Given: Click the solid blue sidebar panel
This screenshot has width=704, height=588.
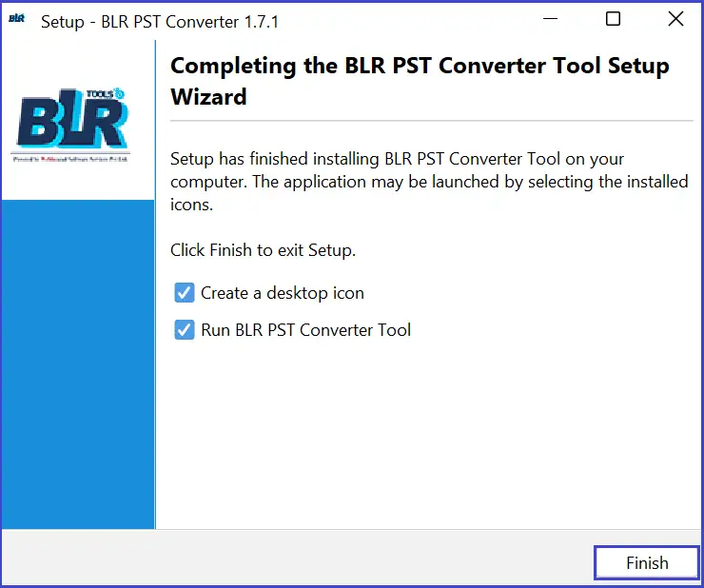Looking at the screenshot, I should (78, 363).
